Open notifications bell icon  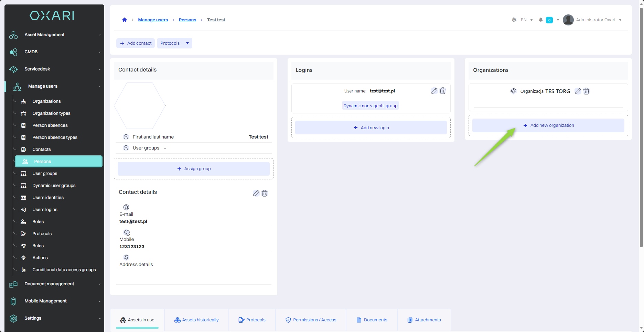541,20
